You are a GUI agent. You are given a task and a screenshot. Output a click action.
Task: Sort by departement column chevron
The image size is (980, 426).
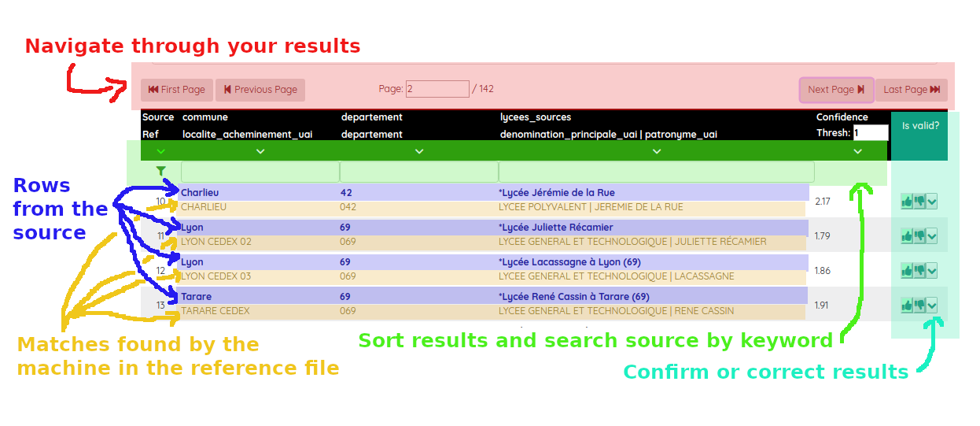click(x=419, y=151)
